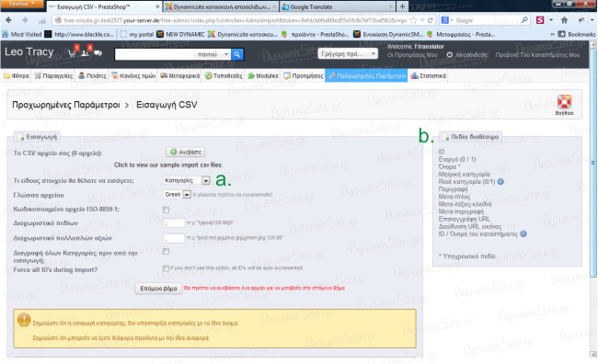Click the browser forward arrow
The width and height of the screenshot is (598, 364).
(25, 20)
